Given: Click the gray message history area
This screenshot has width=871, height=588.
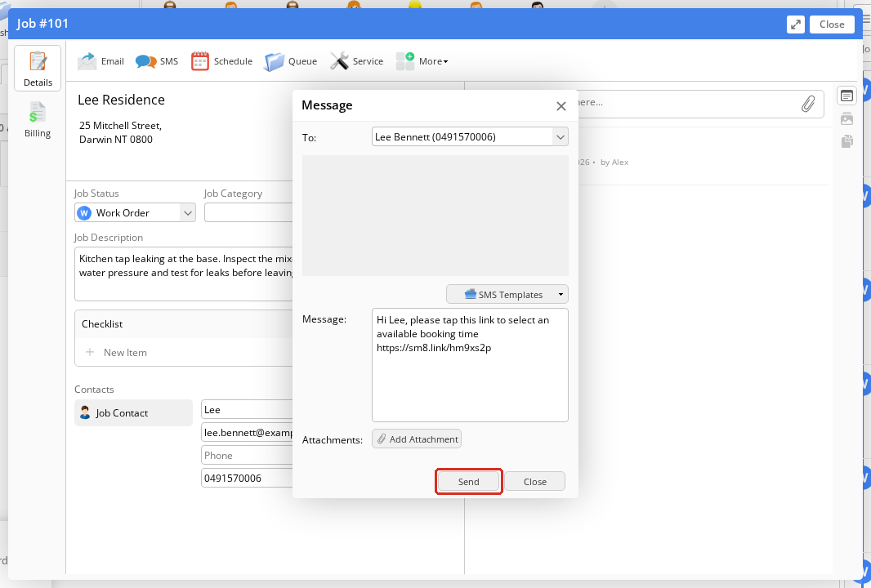Looking at the screenshot, I should pyautogui.click(x=435, y=216).
